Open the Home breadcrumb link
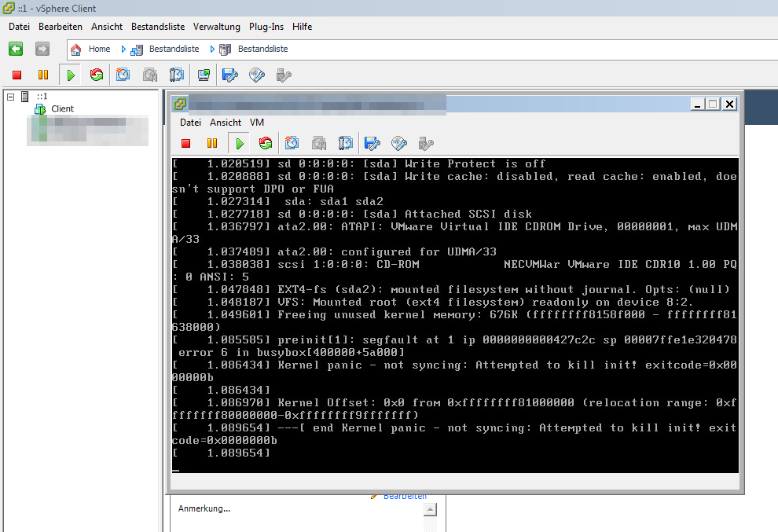778x532 pixels. pyautogui.click(x=99, y=49)
